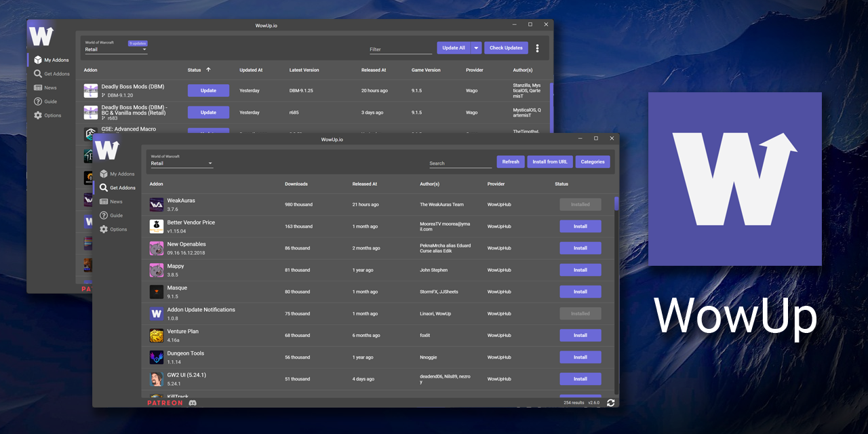
Task: Sort by Latest Version column header
Action: pos(304,70)
